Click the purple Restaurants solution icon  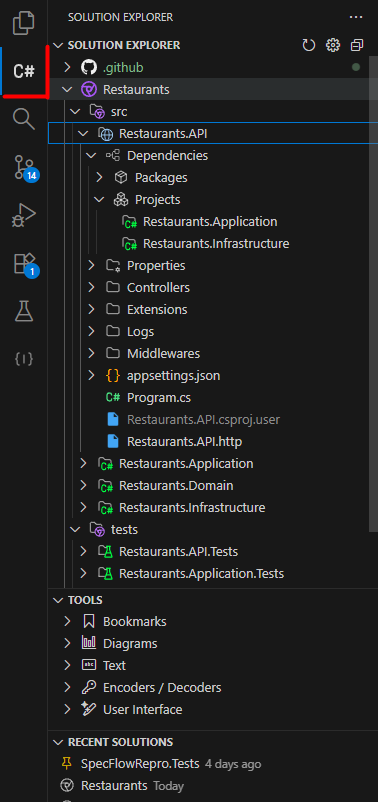[x=89, y=90]
